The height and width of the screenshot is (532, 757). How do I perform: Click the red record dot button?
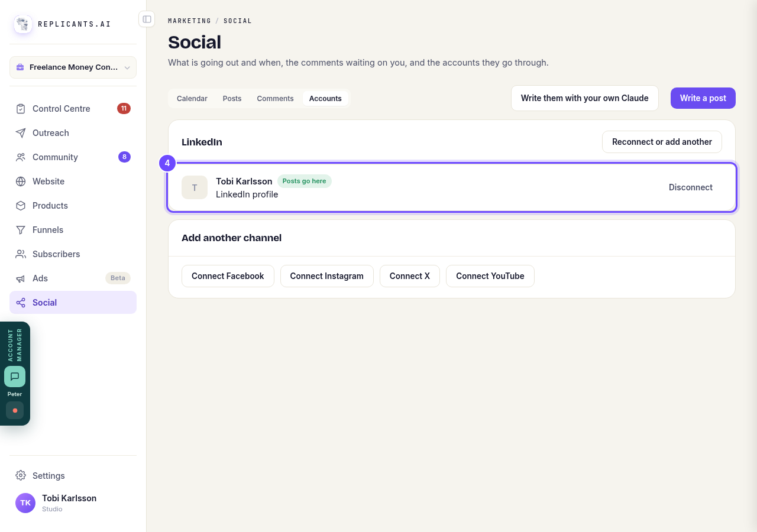click(15, 410)
